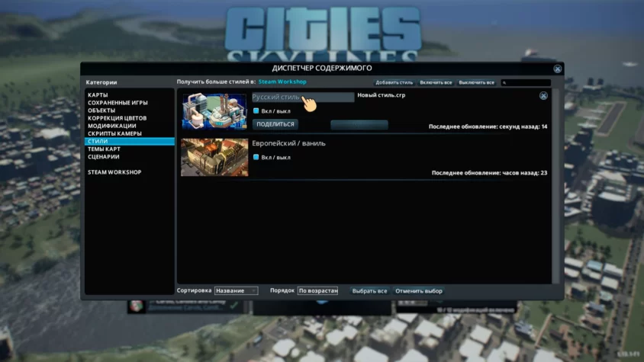The height and width of the screenshot is (362, 644).
Task: Remove the Русский стиль entry
Action: point(543,95)
